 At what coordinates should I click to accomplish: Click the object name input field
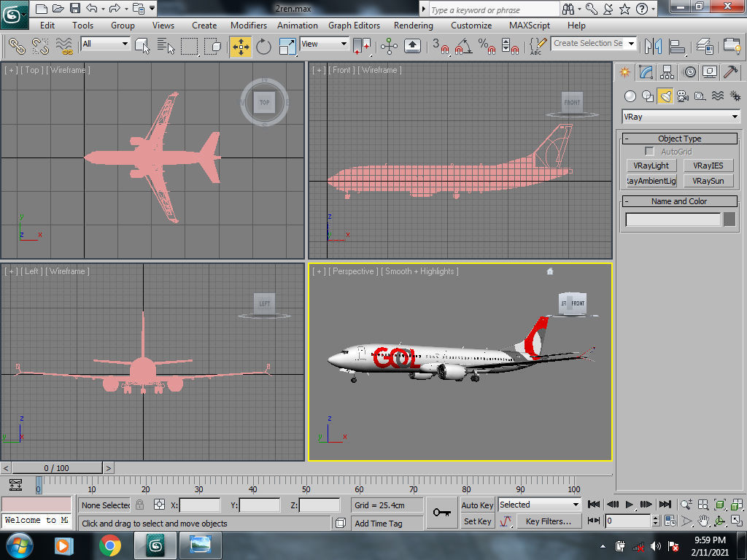673,219
